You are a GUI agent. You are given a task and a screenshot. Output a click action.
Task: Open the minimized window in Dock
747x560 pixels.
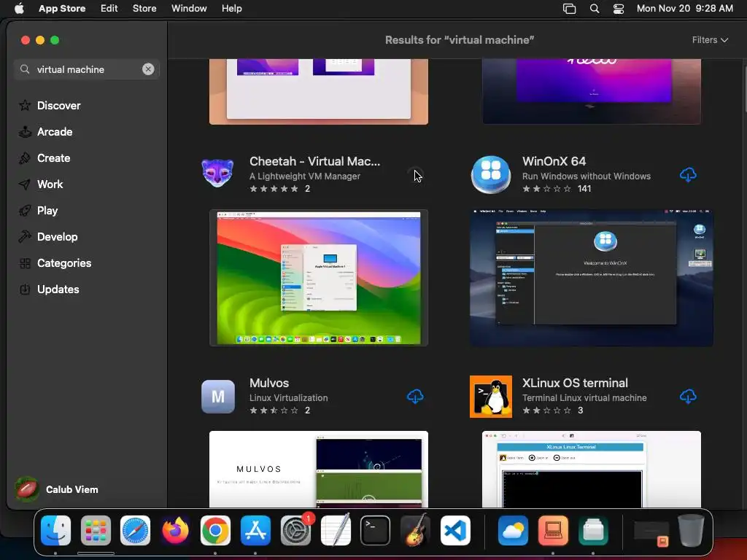tap(651, 532)
